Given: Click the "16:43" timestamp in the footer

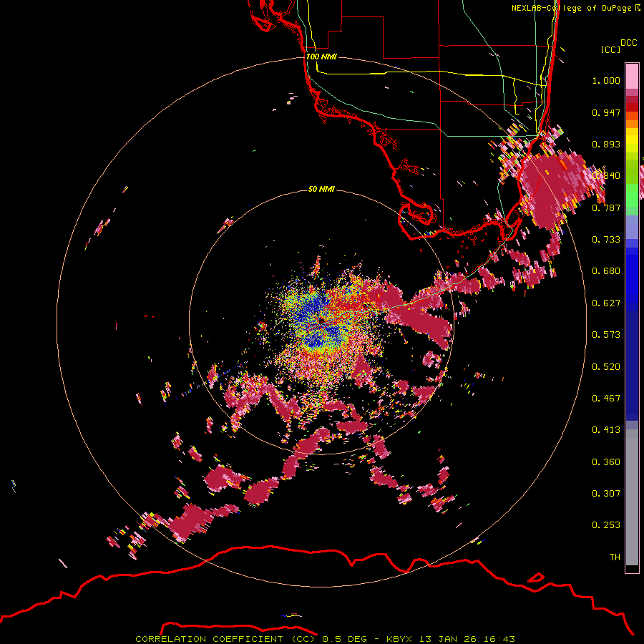Looking at the screenshot, I should [499, 639].
